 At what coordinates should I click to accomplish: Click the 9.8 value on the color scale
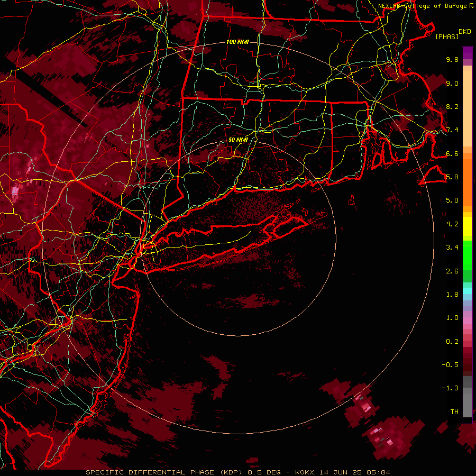452,59
